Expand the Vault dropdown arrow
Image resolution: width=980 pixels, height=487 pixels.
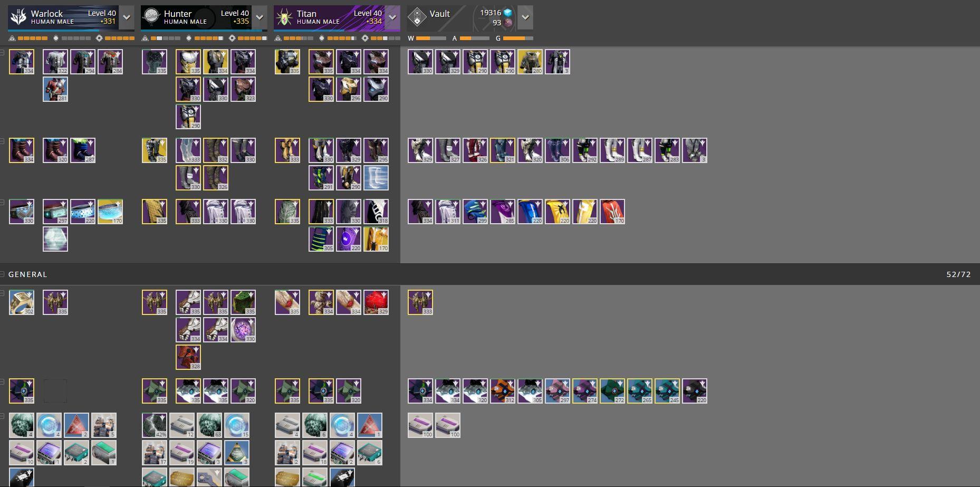(525, 17)
